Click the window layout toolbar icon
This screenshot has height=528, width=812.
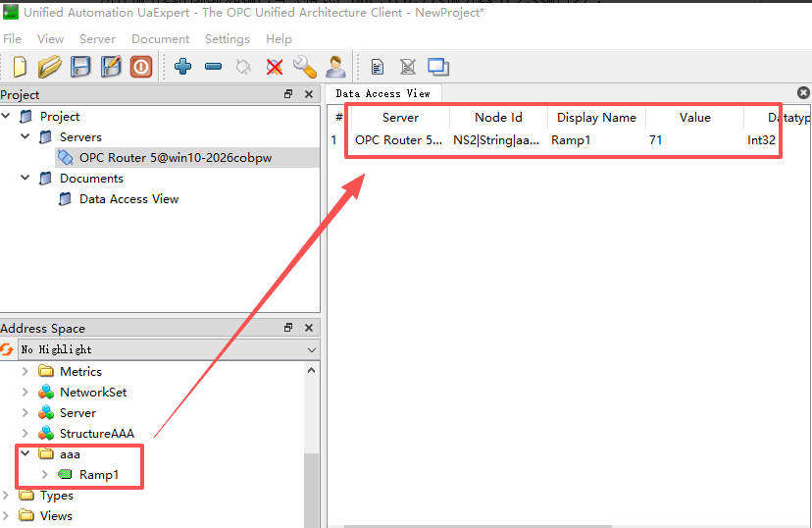pos(438,67)
